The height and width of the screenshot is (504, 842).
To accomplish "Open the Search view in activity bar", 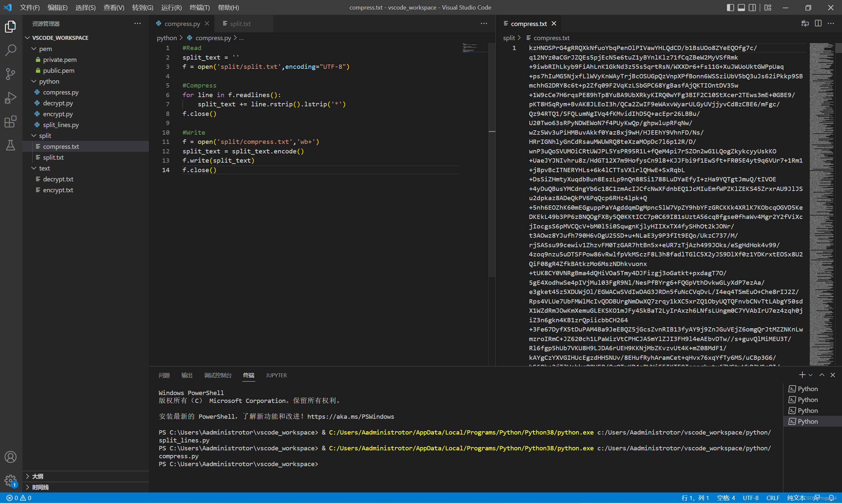I will (11, 50).
